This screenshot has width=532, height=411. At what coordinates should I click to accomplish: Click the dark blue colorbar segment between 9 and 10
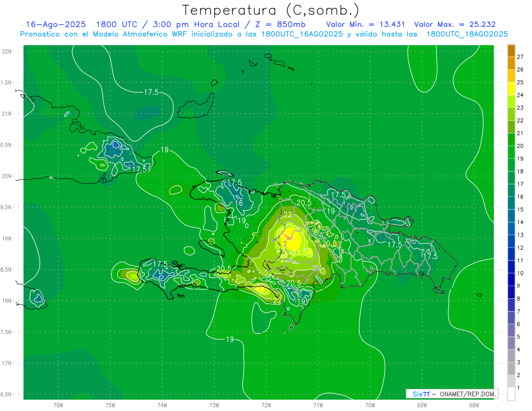click(x=511, y=279)
